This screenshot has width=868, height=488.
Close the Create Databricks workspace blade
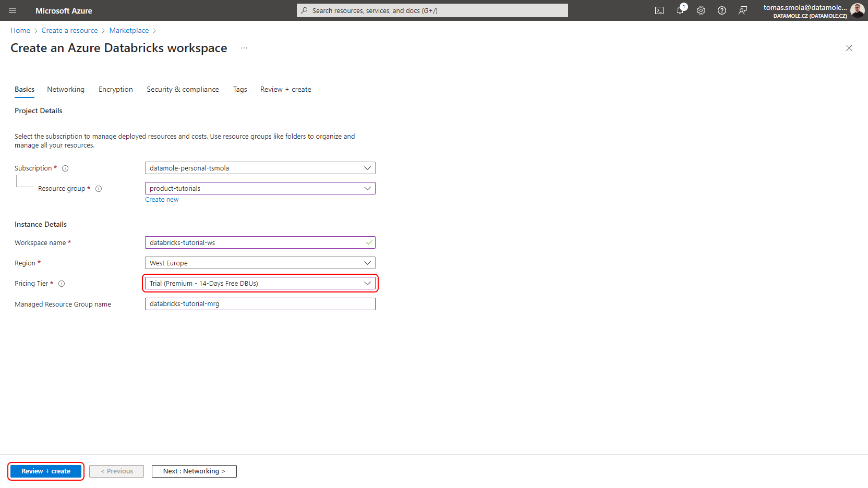pos(849,48)
